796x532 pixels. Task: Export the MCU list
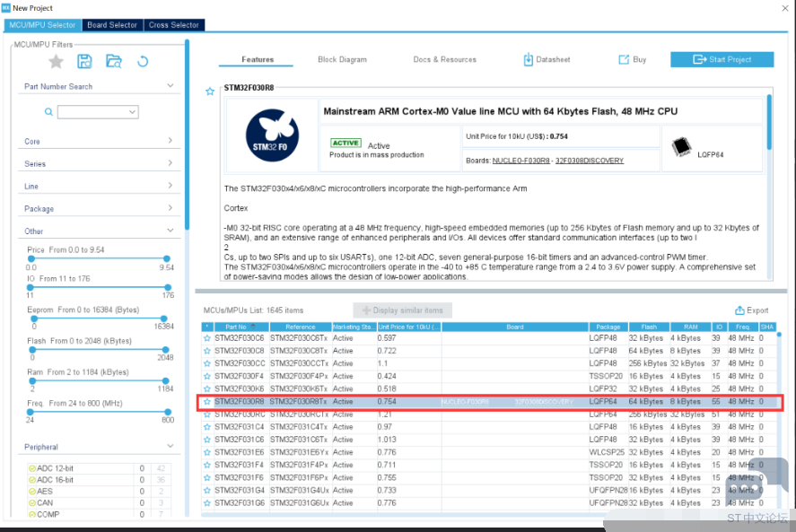752,310
